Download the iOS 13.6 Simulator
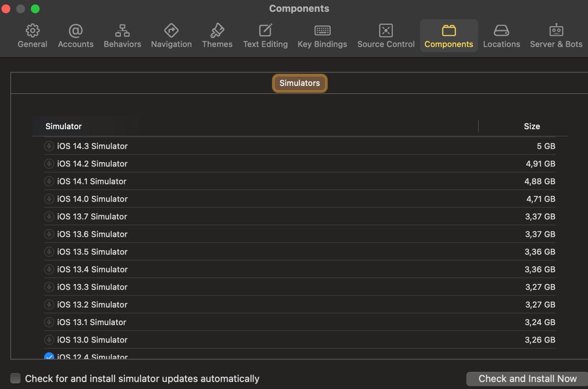588x389 pixels. [49, 234]
